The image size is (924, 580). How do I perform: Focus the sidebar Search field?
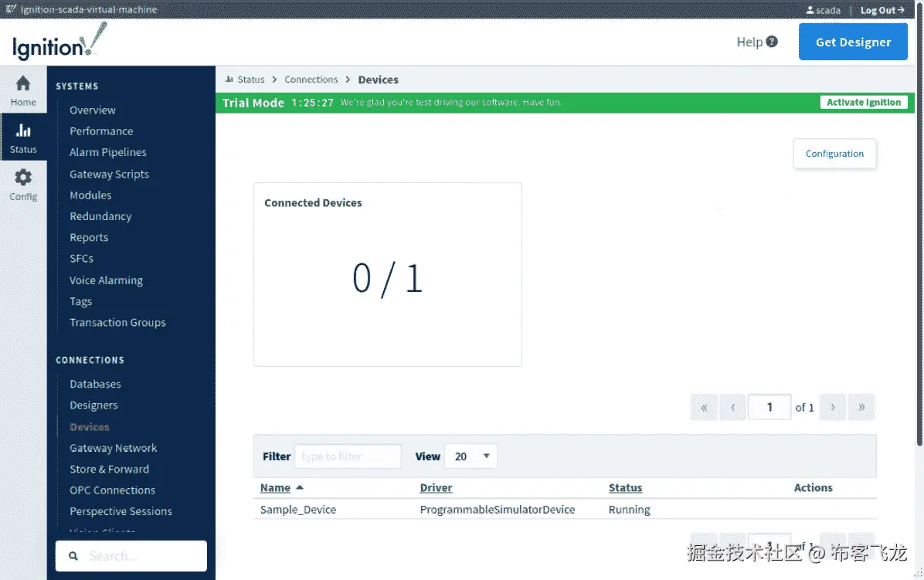[131, 556]
